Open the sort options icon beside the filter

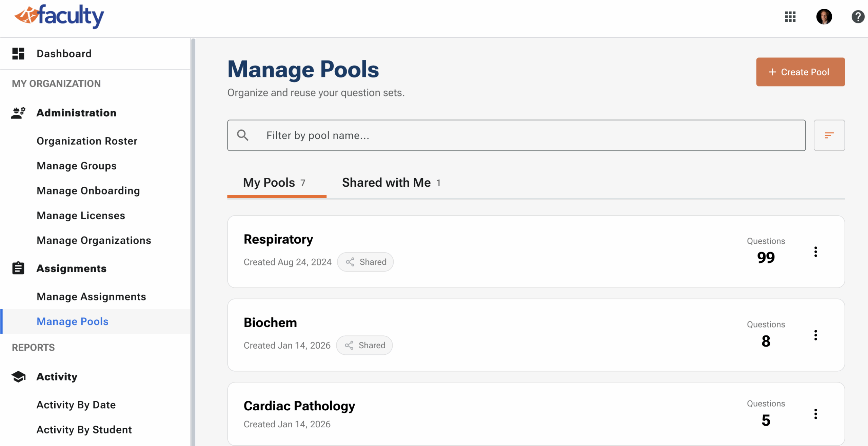[x=829, y=135]
